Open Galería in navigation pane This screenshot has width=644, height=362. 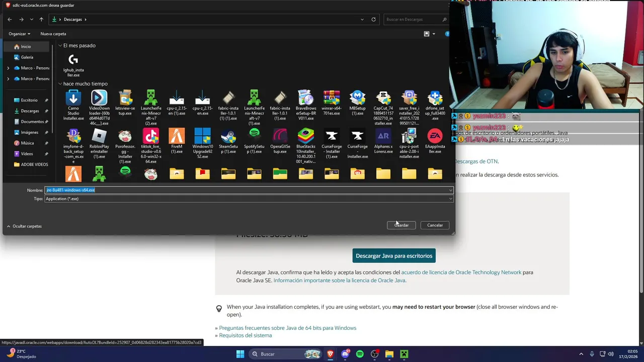[x=27, y=57]
